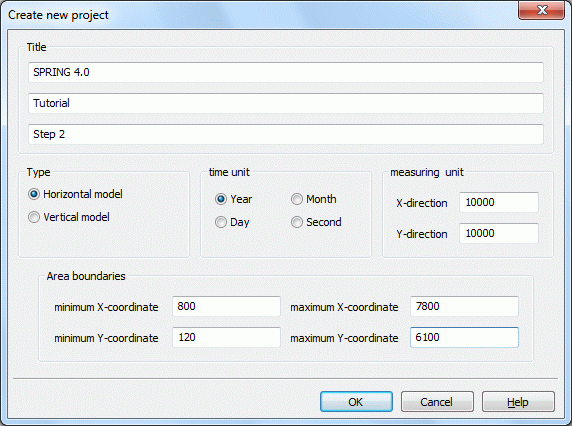Click the second title field containing Tutorial
The height and width of the screenshot is (426, 572).
click(x=286, y=103)
